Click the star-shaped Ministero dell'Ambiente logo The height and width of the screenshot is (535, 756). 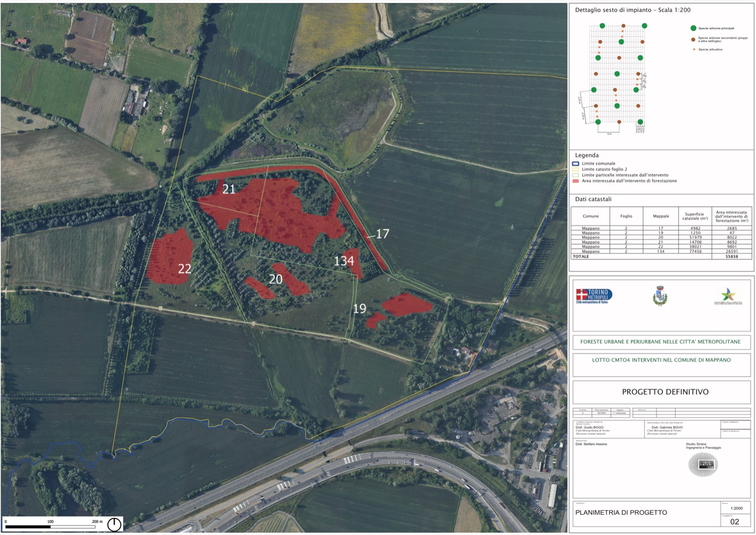(x=728, y=296)
